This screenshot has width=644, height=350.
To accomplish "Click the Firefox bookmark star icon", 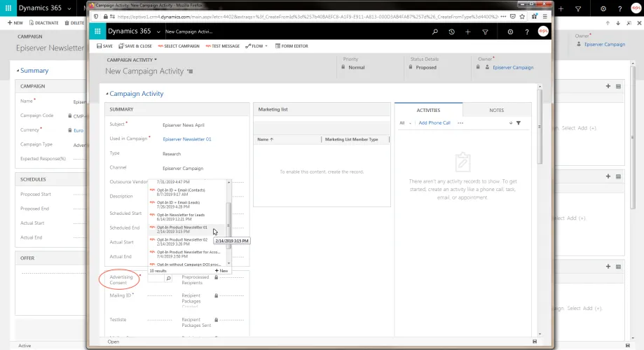I will (x=522, y=16).
